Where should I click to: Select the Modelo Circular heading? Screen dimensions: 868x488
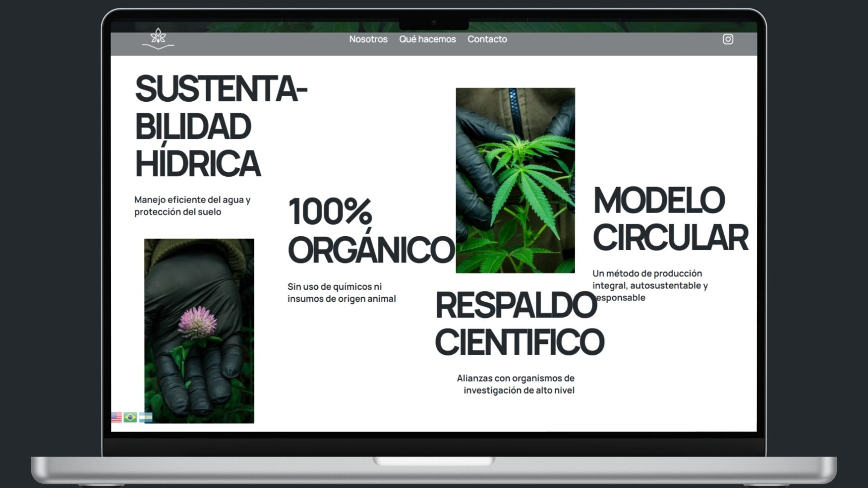(670, 219)
